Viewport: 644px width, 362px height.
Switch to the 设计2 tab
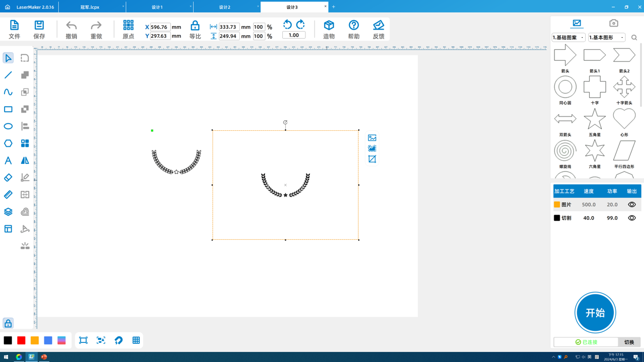click(x=224, y=7)
